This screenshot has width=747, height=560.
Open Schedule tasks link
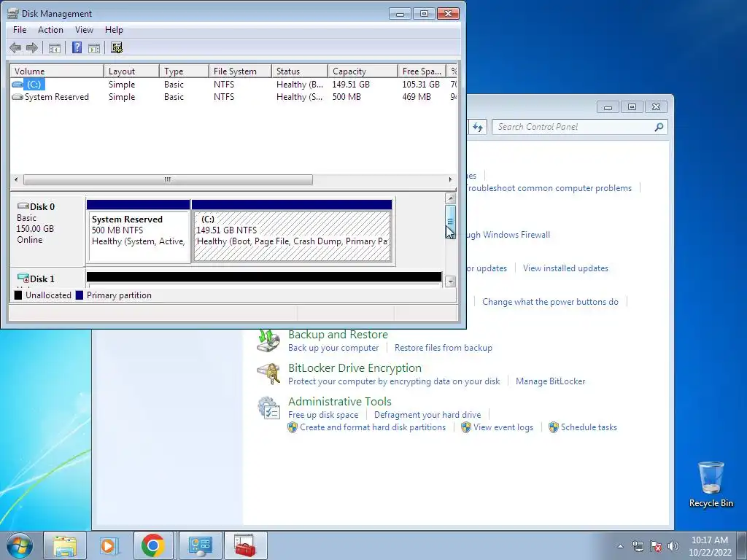coord(589,427)
